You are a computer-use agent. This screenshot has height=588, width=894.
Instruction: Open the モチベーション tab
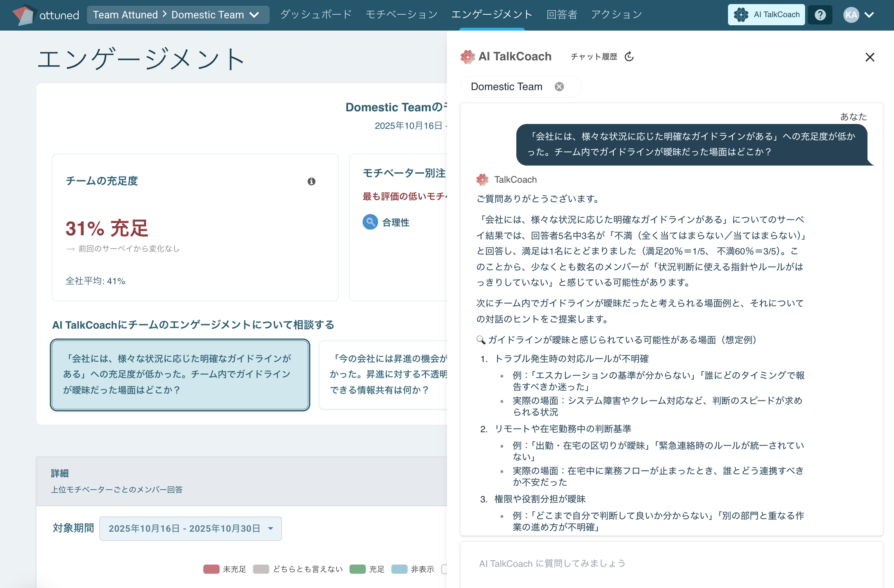click(401, 15)
